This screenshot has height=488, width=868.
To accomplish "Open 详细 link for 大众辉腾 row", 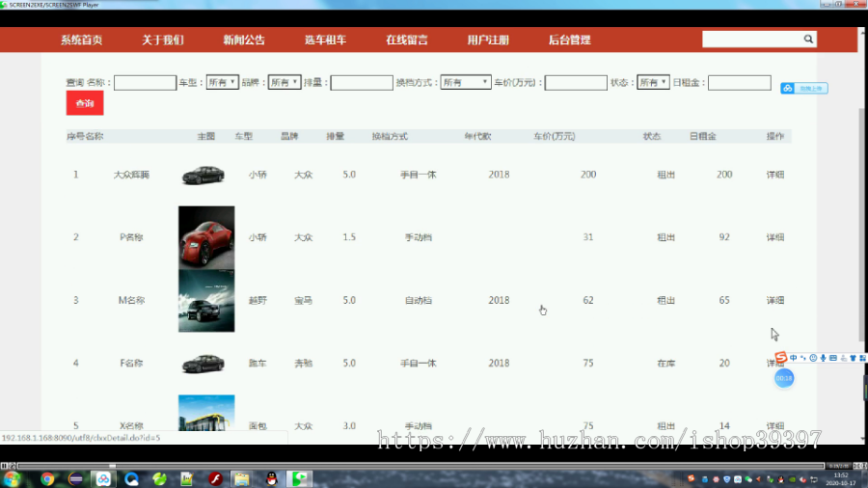I will pos(775,175).
